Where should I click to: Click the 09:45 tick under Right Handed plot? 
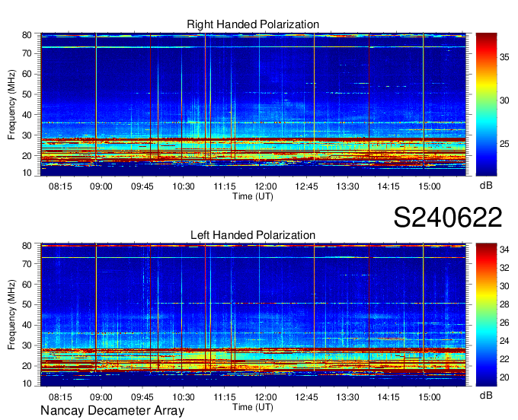click(142, 186)
